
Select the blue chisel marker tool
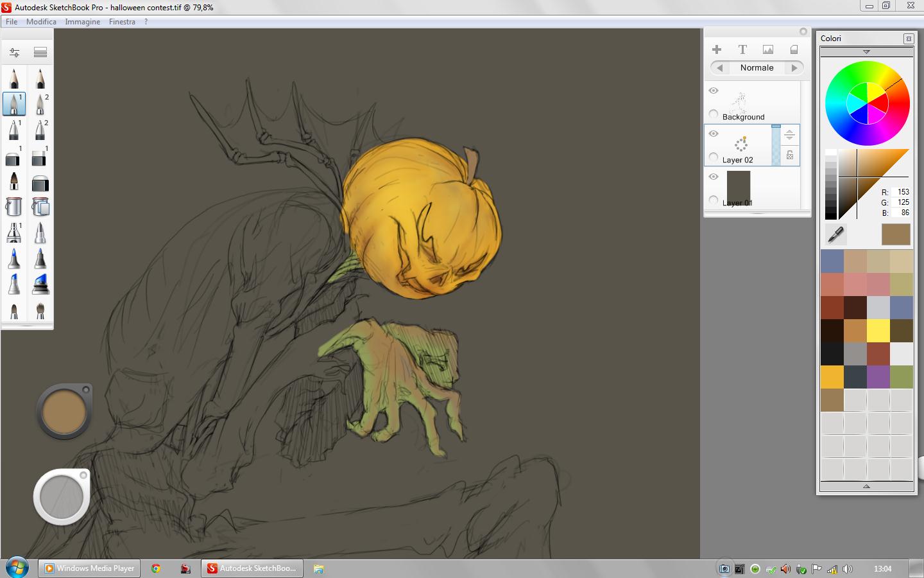tap(14, 285)
